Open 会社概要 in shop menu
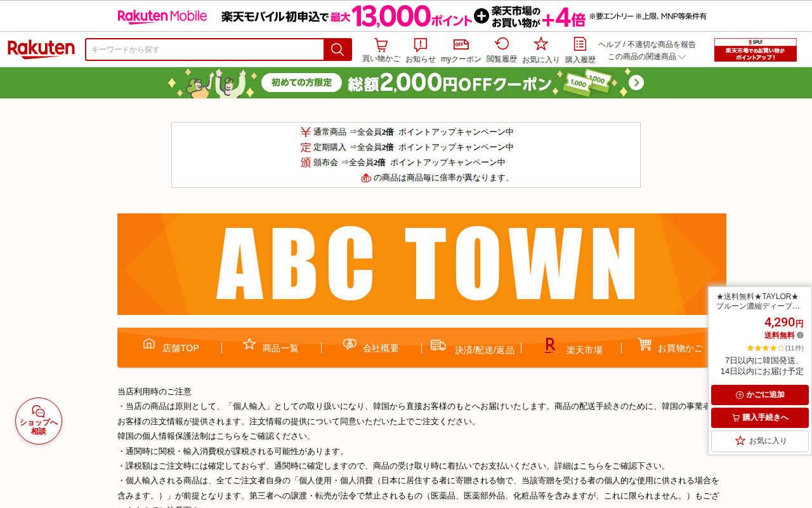 pyautogui.click(x=381, y=348)
